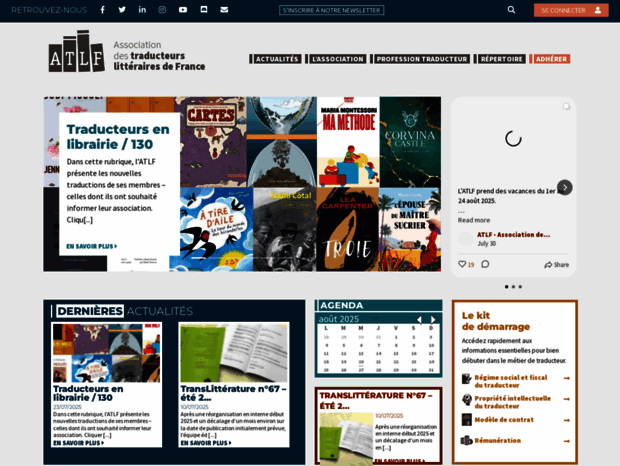Click the comment bubble icon on post
Image resolution: width=620 pixels, height=466 pixels.
pos(485,264)
